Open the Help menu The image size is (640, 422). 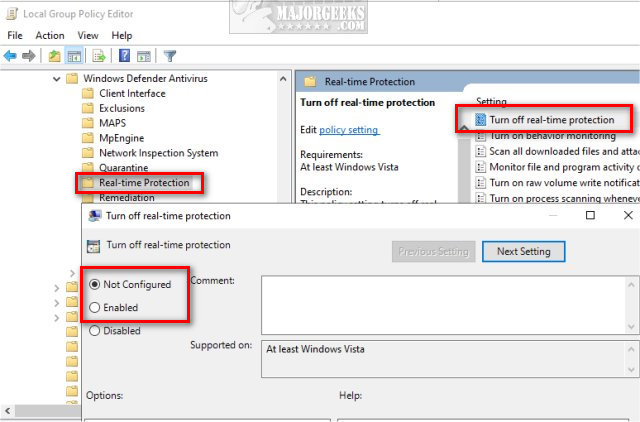[122, 36]
